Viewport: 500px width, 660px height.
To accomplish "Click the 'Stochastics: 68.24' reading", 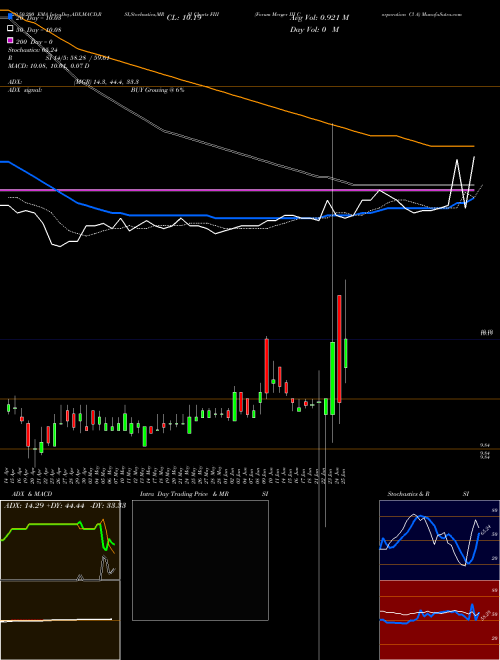I will click(x=33, y=50).
